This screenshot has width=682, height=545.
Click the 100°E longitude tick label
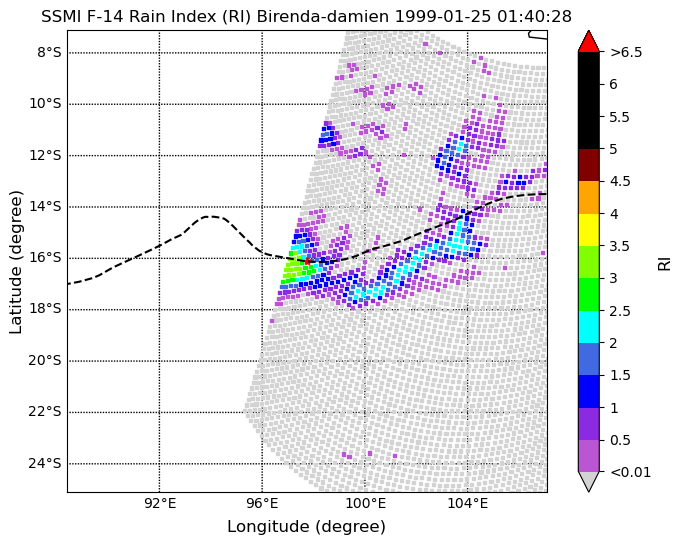364,504
